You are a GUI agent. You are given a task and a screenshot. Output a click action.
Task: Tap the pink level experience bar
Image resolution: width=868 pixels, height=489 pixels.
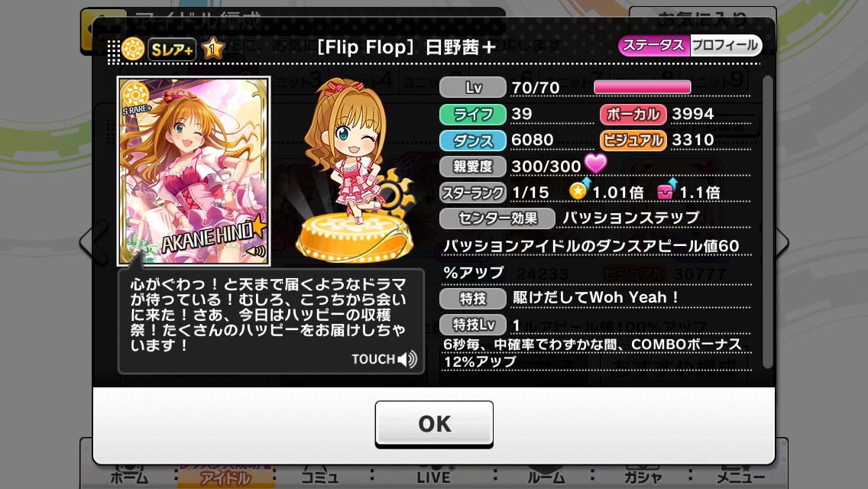coord(642,88)
